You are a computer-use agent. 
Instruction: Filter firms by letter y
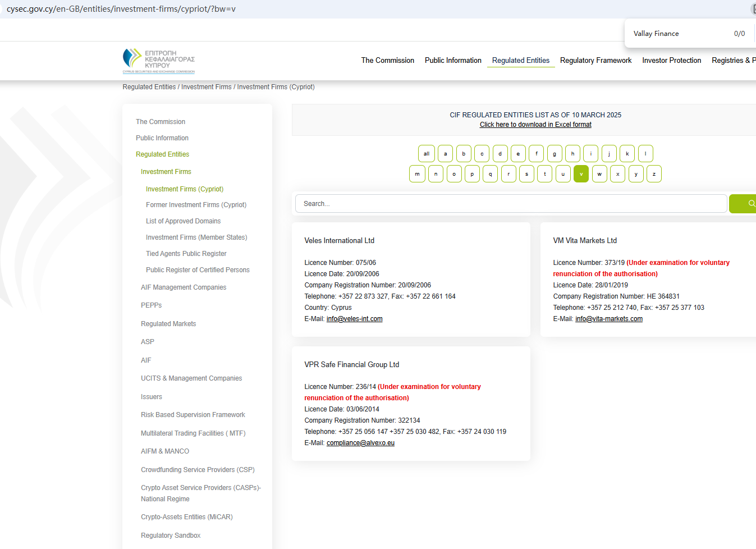(x=636, y=174)
